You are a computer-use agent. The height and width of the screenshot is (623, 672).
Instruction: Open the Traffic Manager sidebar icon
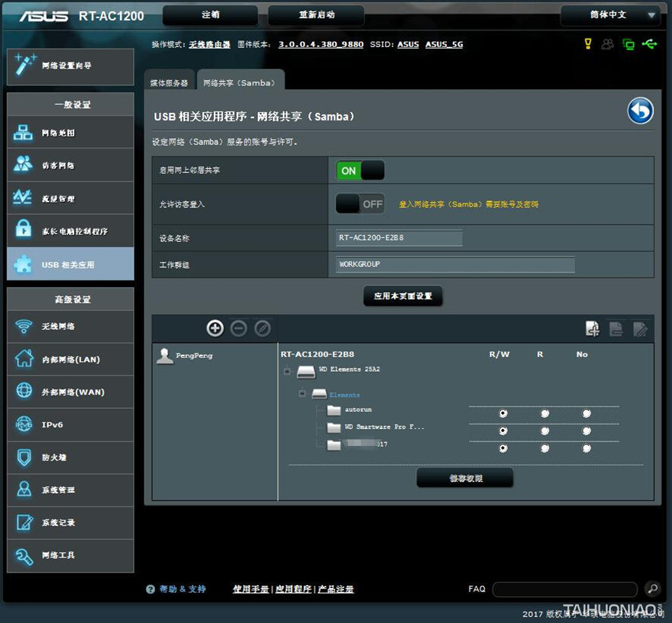coord(23,197)
